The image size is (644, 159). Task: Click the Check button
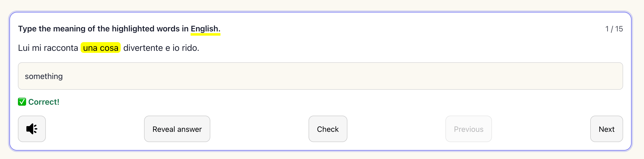tap(327, 129)
